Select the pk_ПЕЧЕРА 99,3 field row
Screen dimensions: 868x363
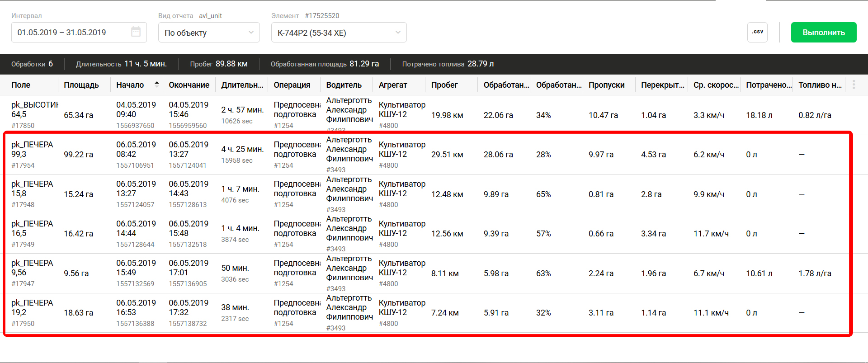(32, 150)
